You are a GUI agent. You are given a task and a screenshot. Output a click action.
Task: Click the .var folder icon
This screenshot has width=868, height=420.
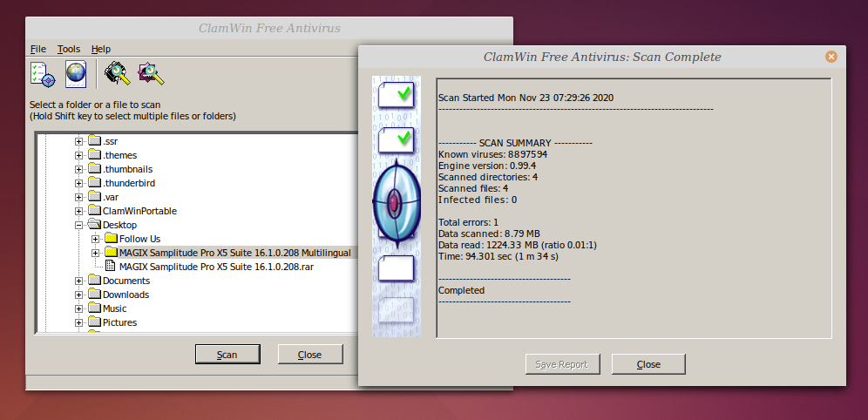[95, 196]
